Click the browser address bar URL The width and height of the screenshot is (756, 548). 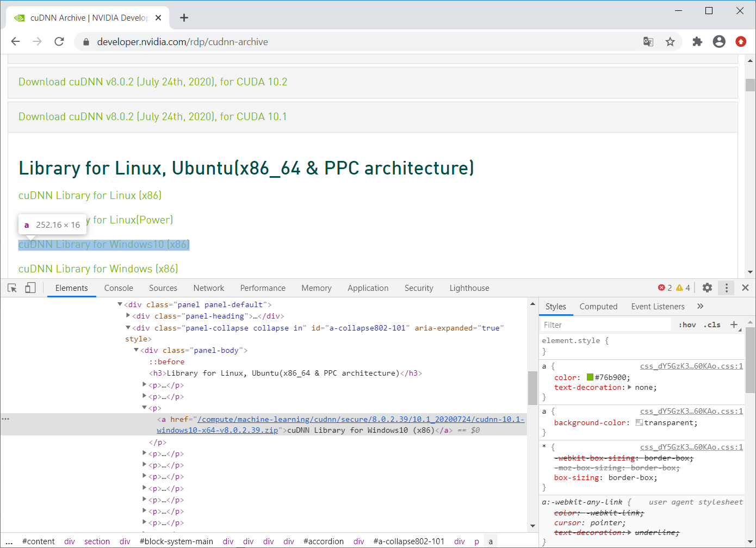182,42
